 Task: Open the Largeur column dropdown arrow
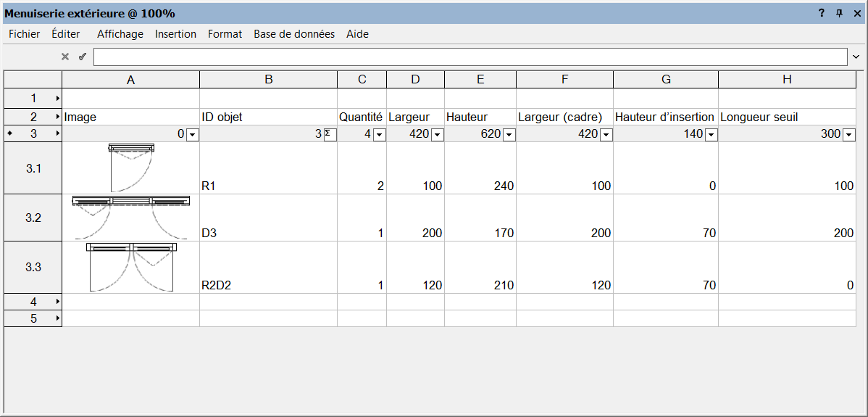point(438,134)
